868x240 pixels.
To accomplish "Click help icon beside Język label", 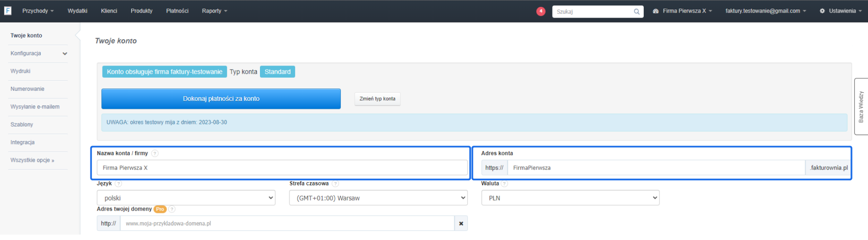I will [x=118, y=184].
